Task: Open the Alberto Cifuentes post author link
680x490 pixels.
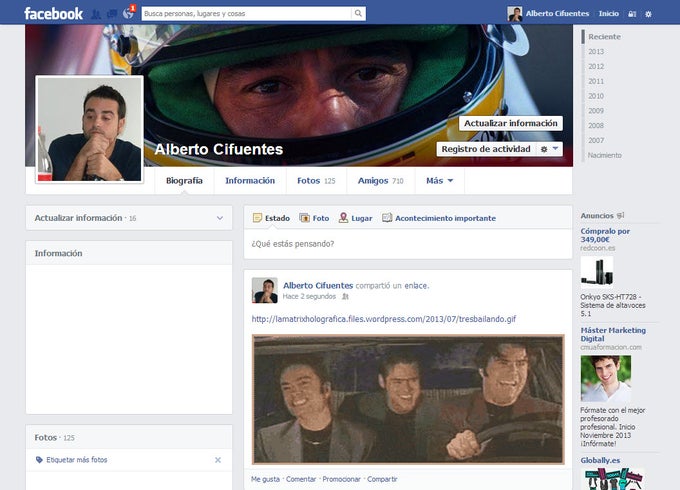Action: pos(318,286)
